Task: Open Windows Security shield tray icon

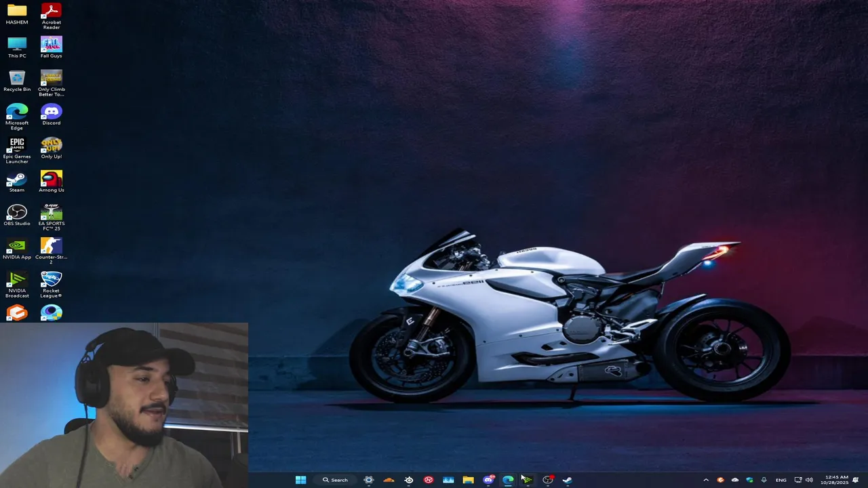Action: [x=749, y=480]
